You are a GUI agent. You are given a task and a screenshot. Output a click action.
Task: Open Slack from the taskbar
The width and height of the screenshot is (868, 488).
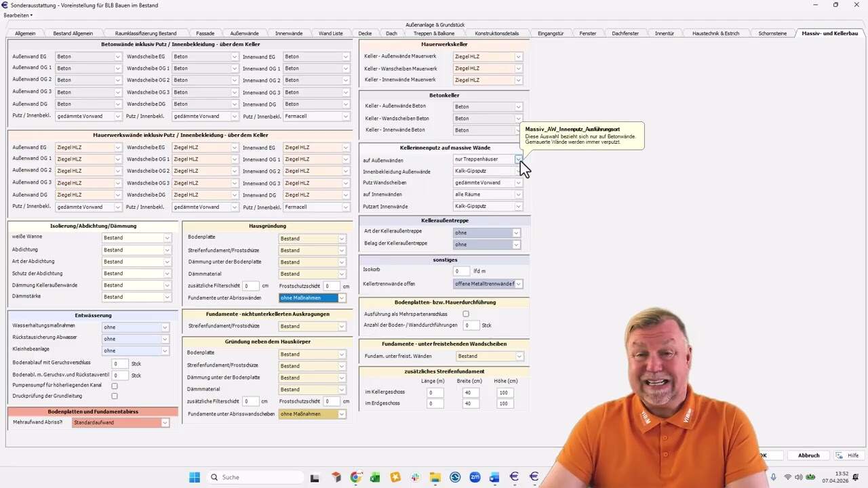[x=415, y=477]
